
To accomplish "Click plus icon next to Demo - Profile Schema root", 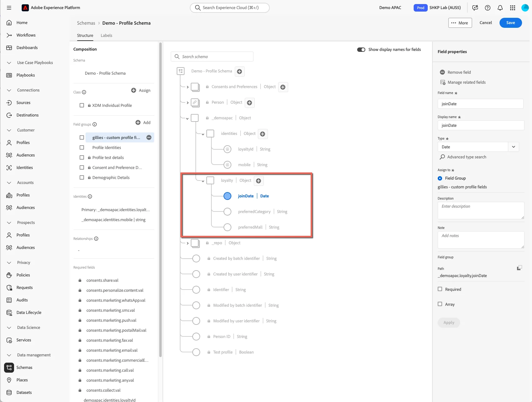I will click(x=239, y=72).
